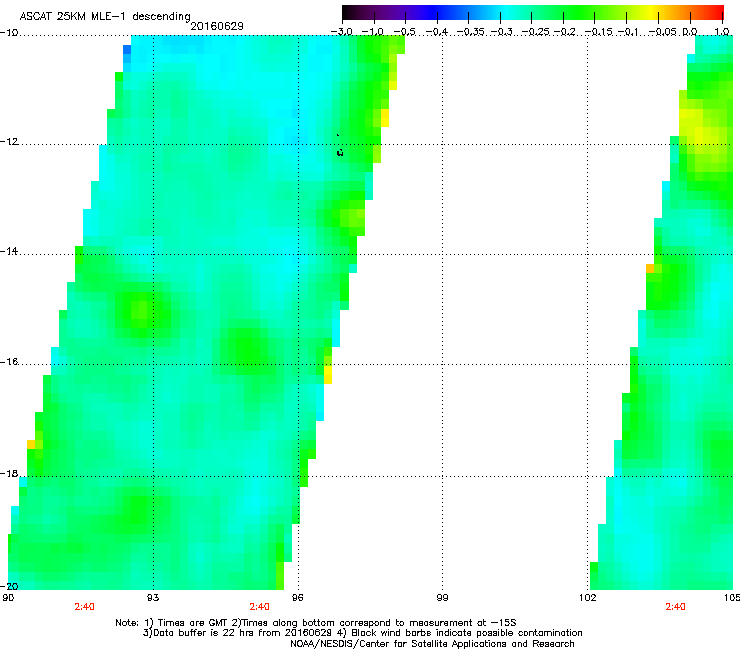Click the '102' longitude axis label
740x650 pixels.
coord(588,598)
